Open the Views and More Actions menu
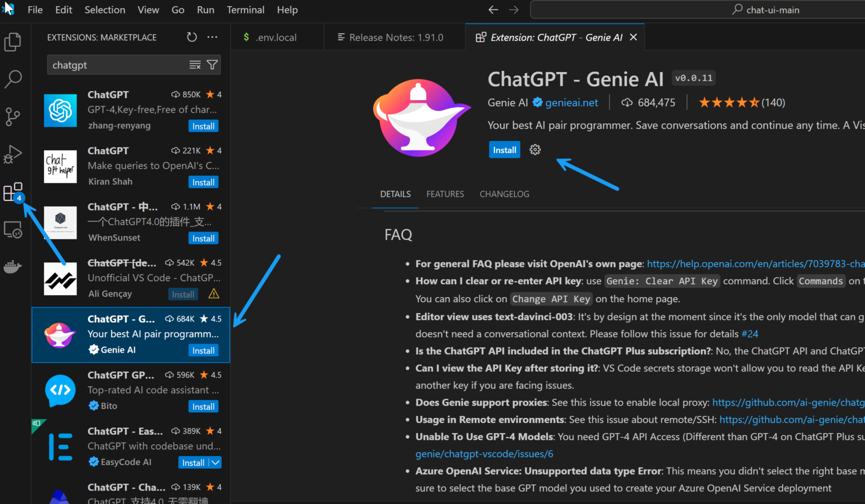Viewport: 865px width, 504px height. click(x=212, y=37)
